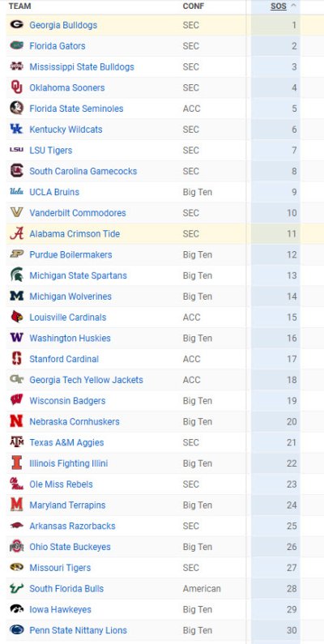This screenshot has width=324, height=644.
Task: Open the South Florida Bulls link
Action: pyautogui.click(x=66, y=589)
